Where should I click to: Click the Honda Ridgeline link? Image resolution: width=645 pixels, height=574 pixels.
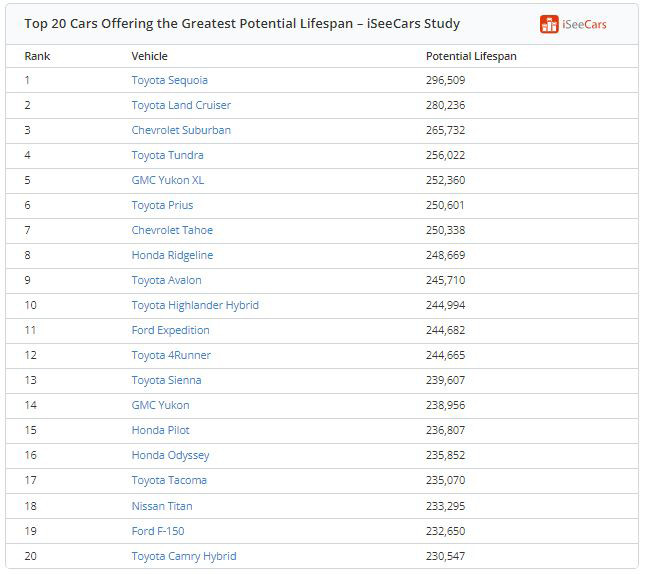coord(172,255)
